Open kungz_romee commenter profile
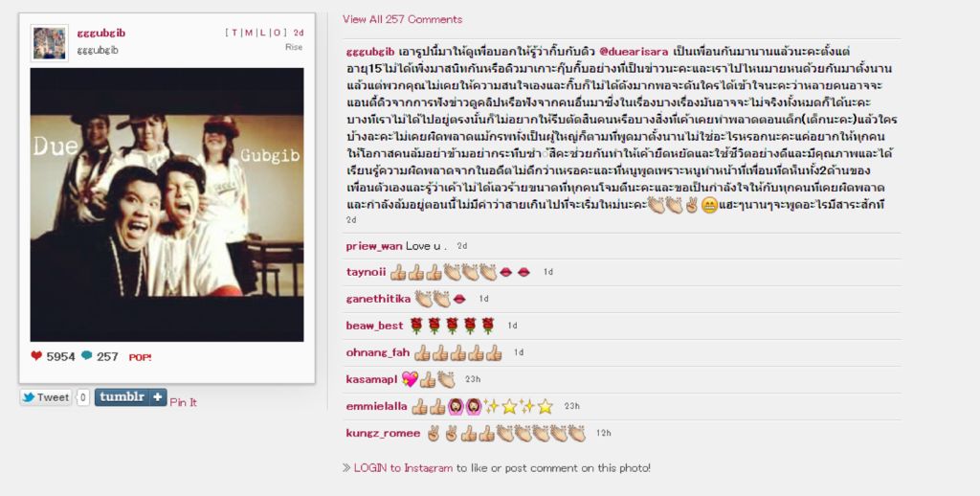980x496 pixels. (x=383, y=433)
